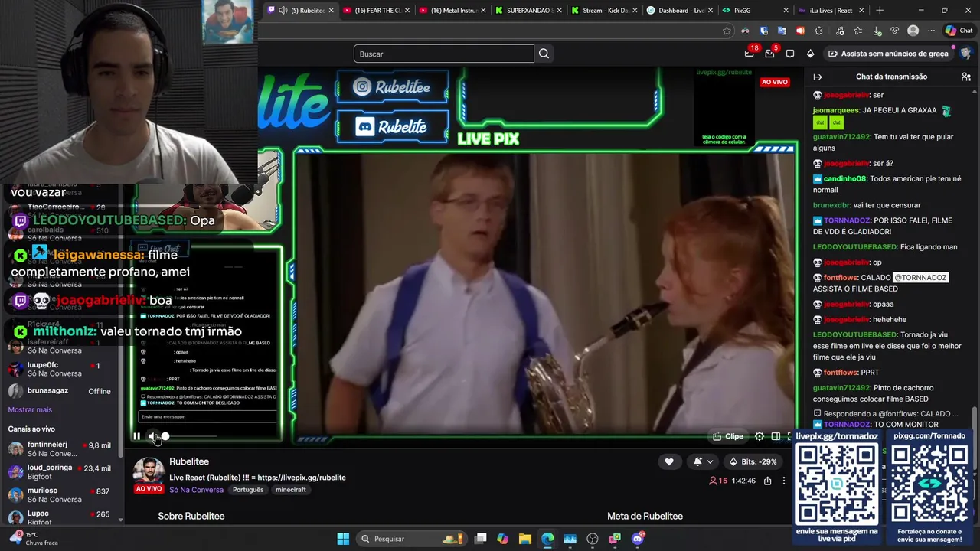Screen dimensions: 980x551
Task: Mute the stream volume speaker icon
Action: tap(152, 436)
